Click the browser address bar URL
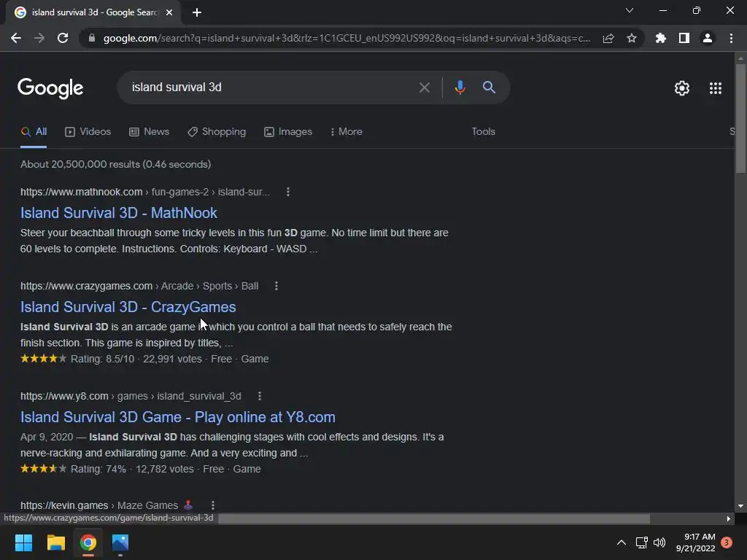Image resolution: width=747 pixels, height=560 pixels. pyautogui.click(x=347, y=38)
